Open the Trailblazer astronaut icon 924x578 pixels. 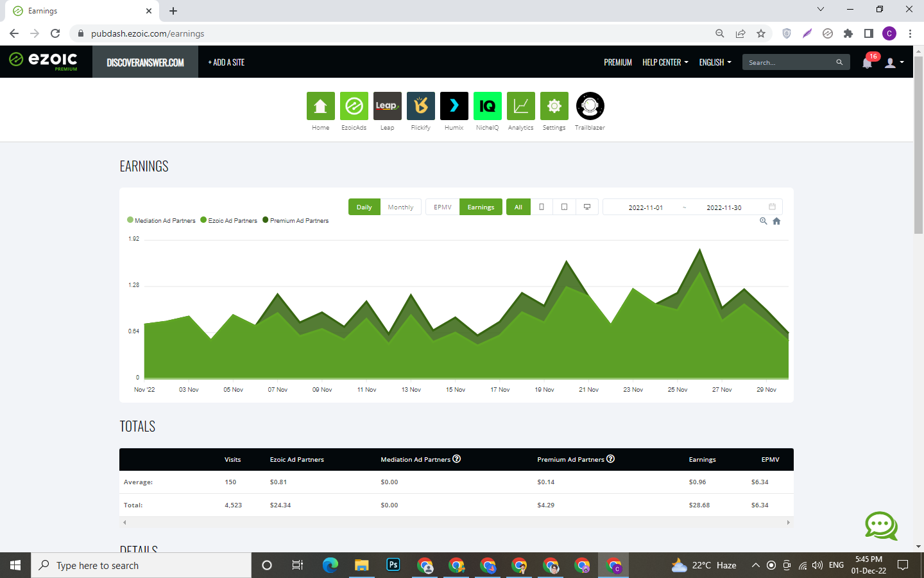pos(590,106)
